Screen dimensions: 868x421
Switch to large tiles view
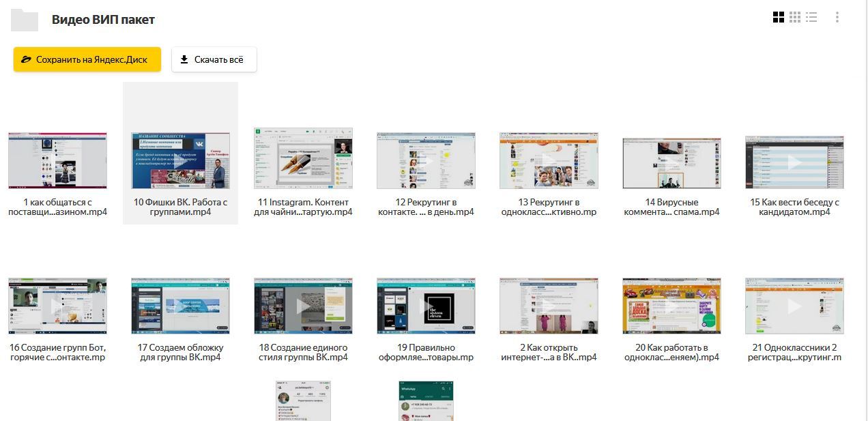(779, 18)
